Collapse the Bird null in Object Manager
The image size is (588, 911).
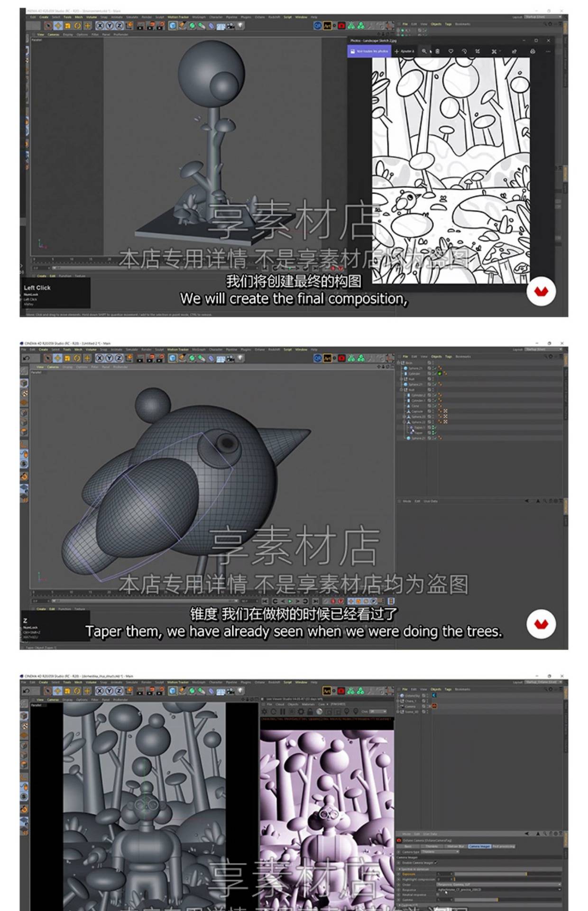398,363
